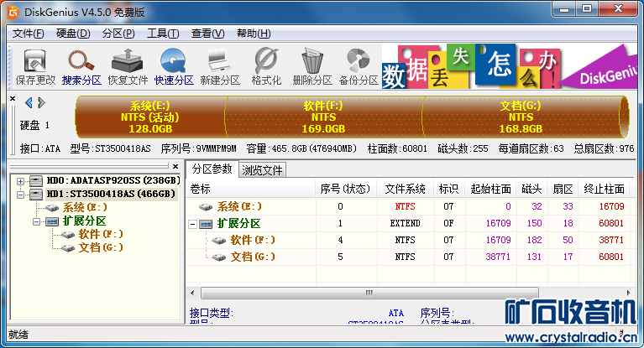Click the 扇区 column header
Viewport: 644px width, 348px height.
tap(563, 189)
